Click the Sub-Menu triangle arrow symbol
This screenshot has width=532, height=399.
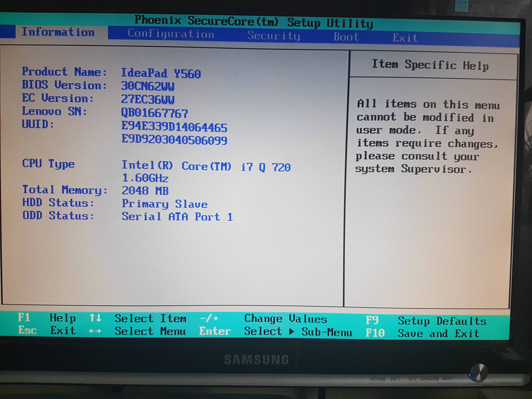[x=291, y=332]
